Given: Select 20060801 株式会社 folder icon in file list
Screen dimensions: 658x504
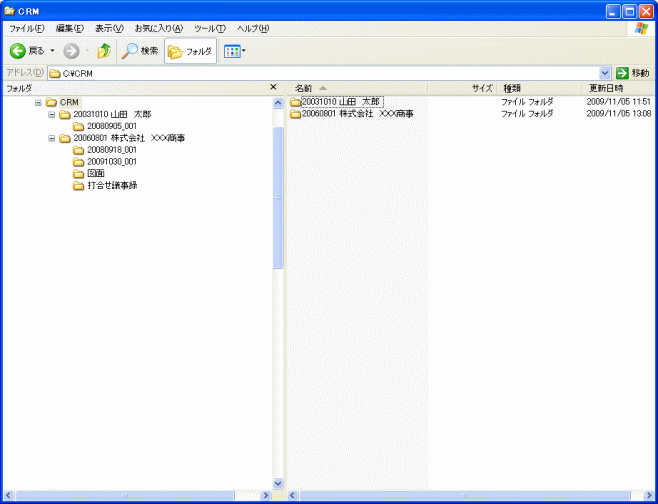Looking at the screenshot, I should click(295, 114).
